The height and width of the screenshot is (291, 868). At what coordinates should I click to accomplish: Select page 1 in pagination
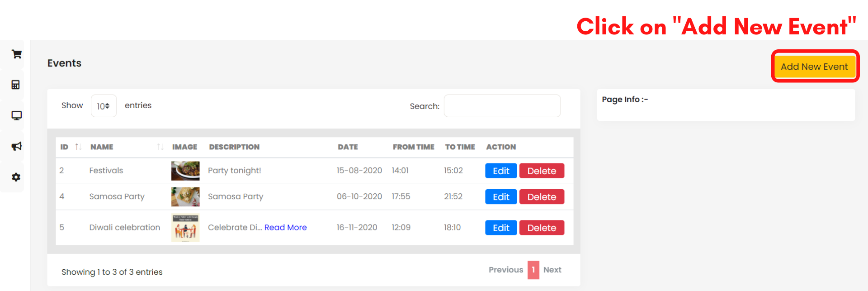[x=533, y=270]
